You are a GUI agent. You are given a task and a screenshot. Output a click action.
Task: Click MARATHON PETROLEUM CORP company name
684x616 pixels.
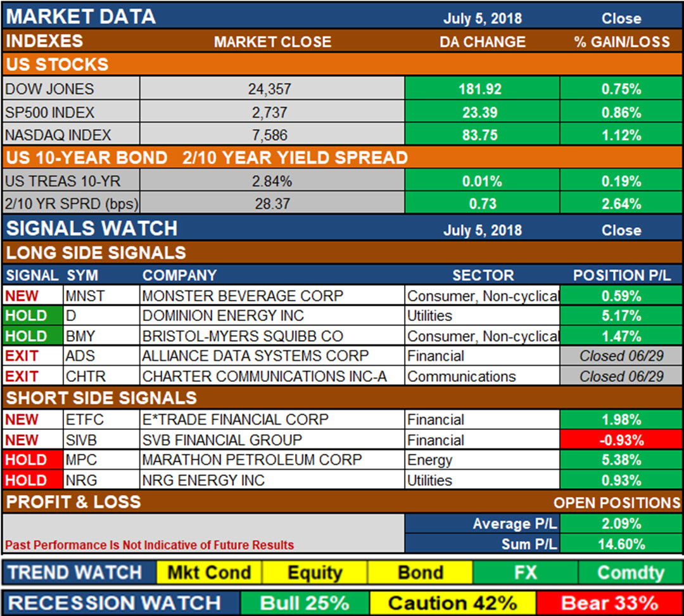(x=251, y=460)
